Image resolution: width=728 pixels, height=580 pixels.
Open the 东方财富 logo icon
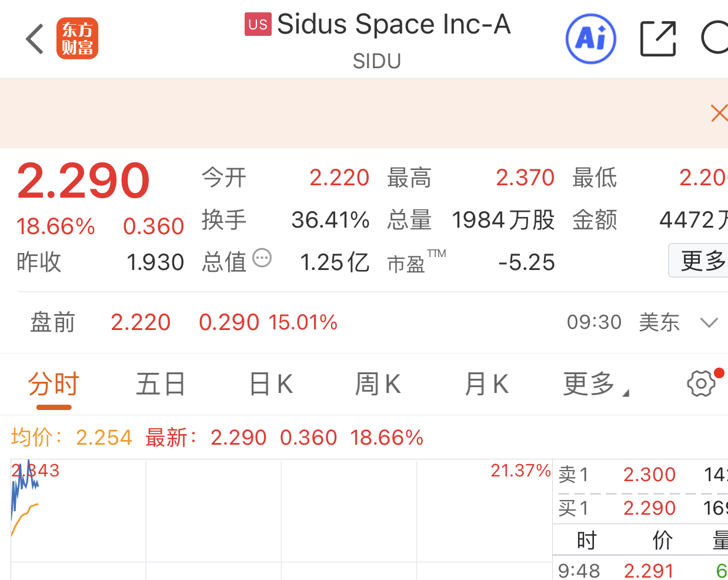coord(77,39)
